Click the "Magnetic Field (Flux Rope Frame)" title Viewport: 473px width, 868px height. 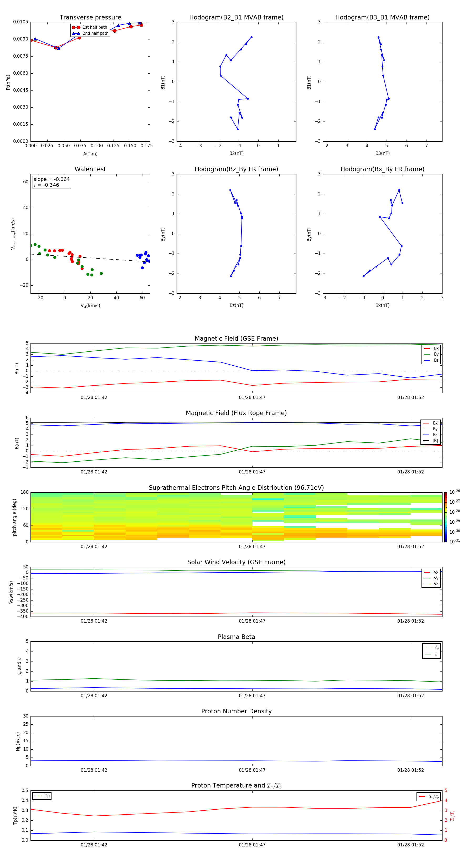(236, 413)
